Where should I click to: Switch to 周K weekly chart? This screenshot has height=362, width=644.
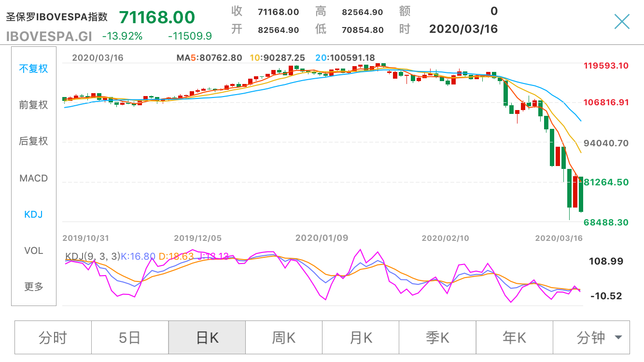tap(283, 337)
